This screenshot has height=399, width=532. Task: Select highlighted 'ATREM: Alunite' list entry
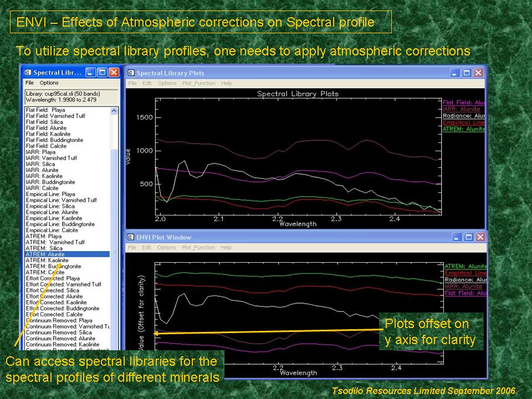[68, 254]
